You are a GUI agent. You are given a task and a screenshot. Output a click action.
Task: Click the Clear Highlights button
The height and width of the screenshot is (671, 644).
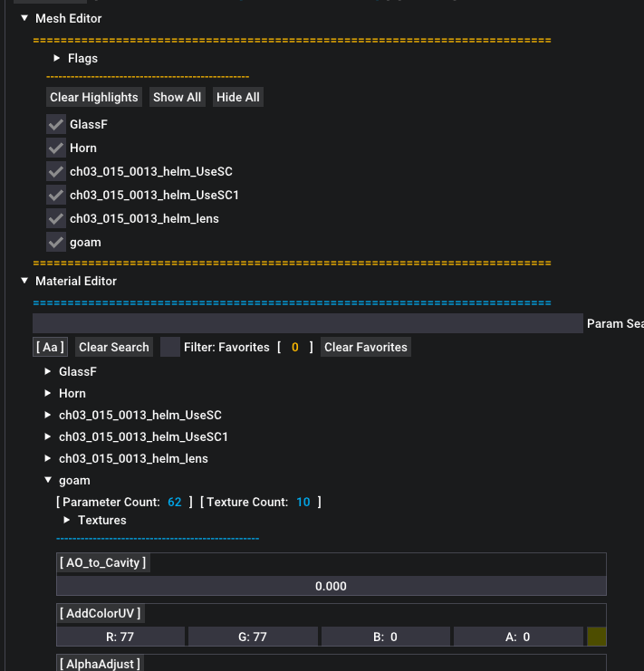pos(94,97)
